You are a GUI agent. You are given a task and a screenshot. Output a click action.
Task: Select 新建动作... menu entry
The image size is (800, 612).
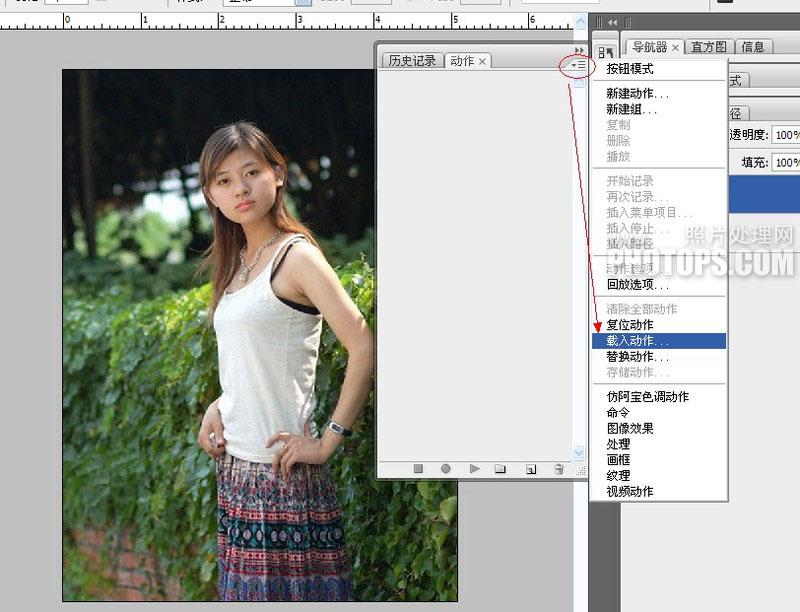[659, 93]
